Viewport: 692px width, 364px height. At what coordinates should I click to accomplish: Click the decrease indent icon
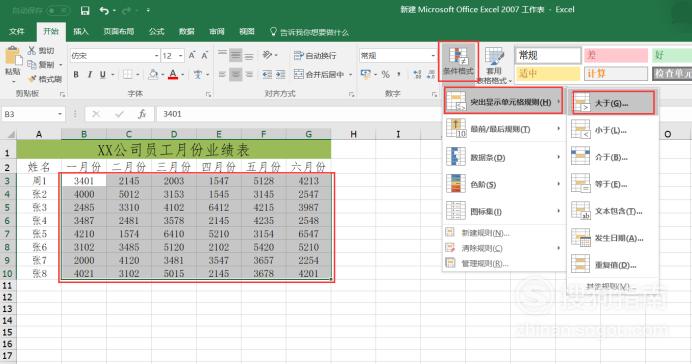pos(267,75)
